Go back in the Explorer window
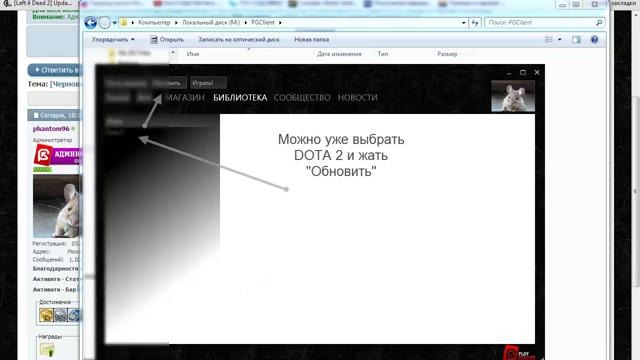 pyautogui.click(x=90, y=22)
